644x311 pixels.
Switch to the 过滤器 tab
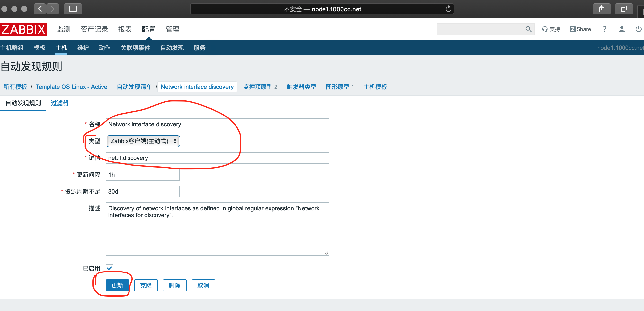point(60,103)
